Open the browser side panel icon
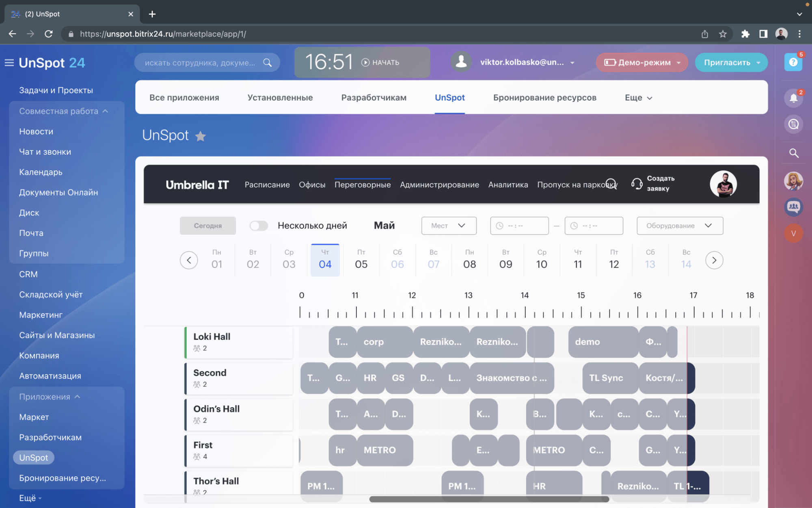This screenshot has height=508, width=812. pyautogui.click(x=763, y=34)
